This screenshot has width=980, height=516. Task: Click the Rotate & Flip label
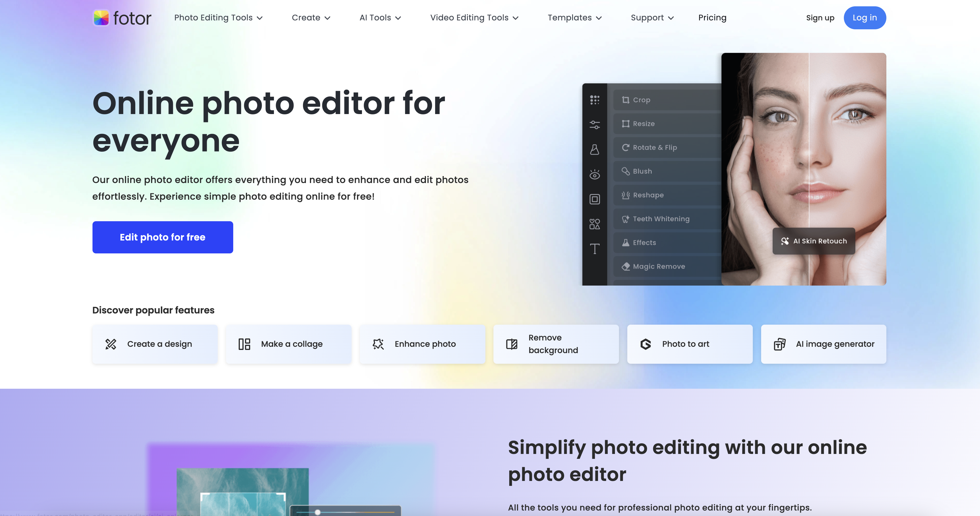click(655, 147)
